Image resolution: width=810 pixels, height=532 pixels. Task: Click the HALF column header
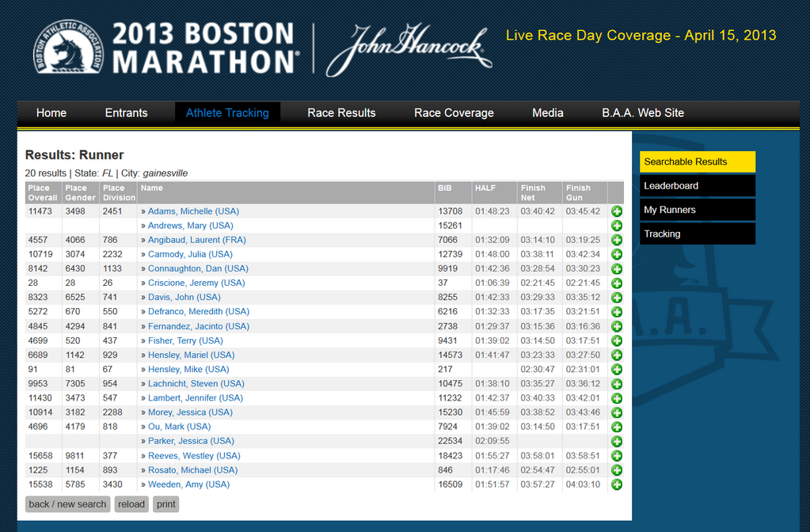tap(494, 192)
